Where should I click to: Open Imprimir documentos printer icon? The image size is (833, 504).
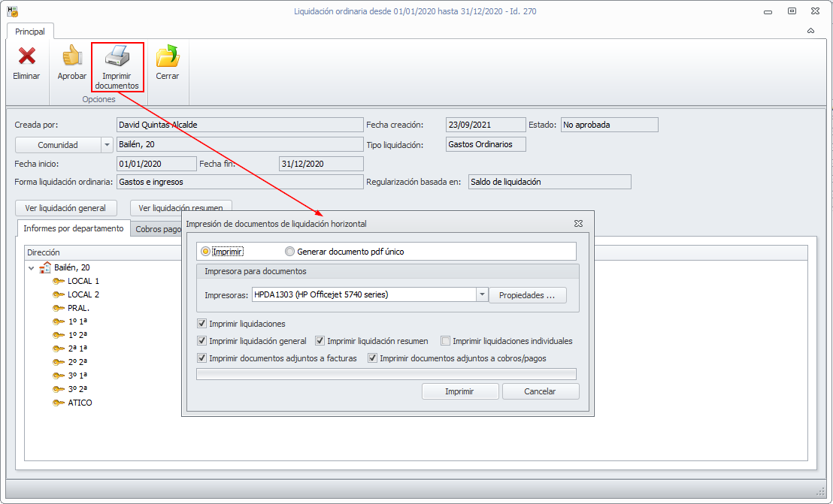(x=117, y=56)
